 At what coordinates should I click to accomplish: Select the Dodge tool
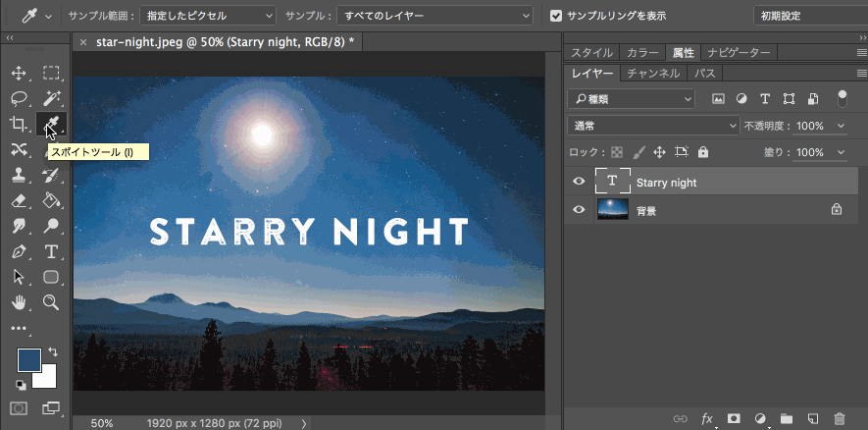tap(51, 226)
